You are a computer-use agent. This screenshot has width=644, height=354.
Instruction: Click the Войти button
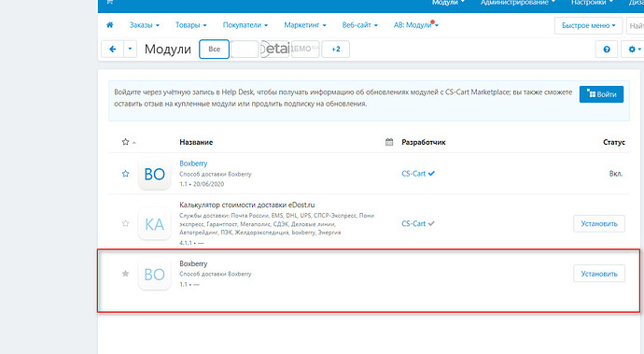click(x=601, y=94)
